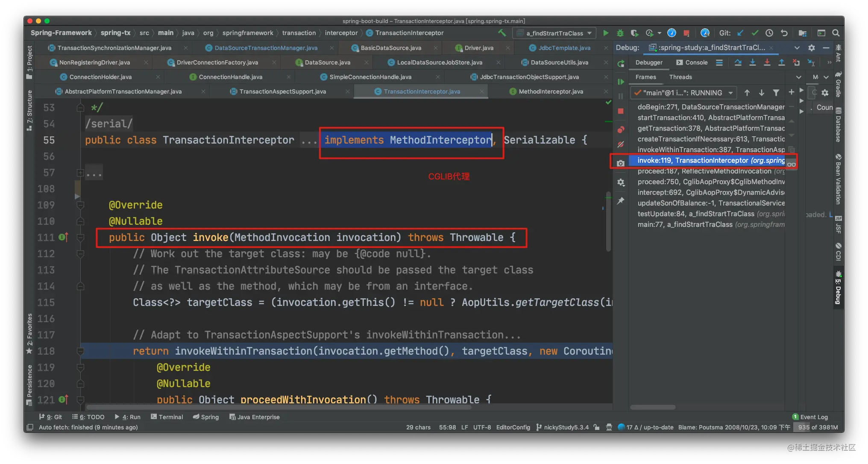Open the debug sidebar settings gear menu
868x464 pixels.
pos(621,182)
